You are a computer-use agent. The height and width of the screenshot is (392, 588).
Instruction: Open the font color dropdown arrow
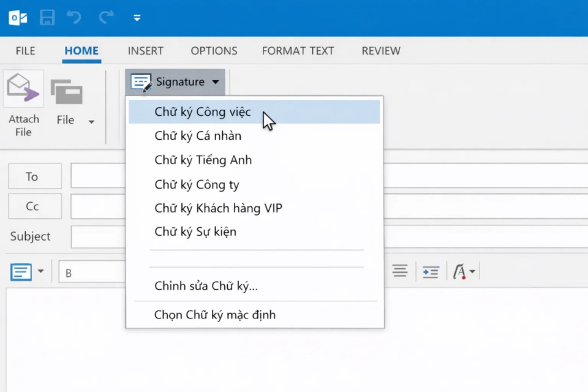472,271
